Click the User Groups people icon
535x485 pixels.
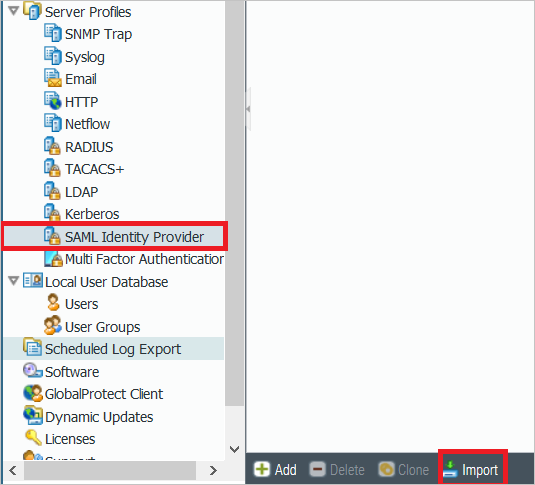point(53,325)
